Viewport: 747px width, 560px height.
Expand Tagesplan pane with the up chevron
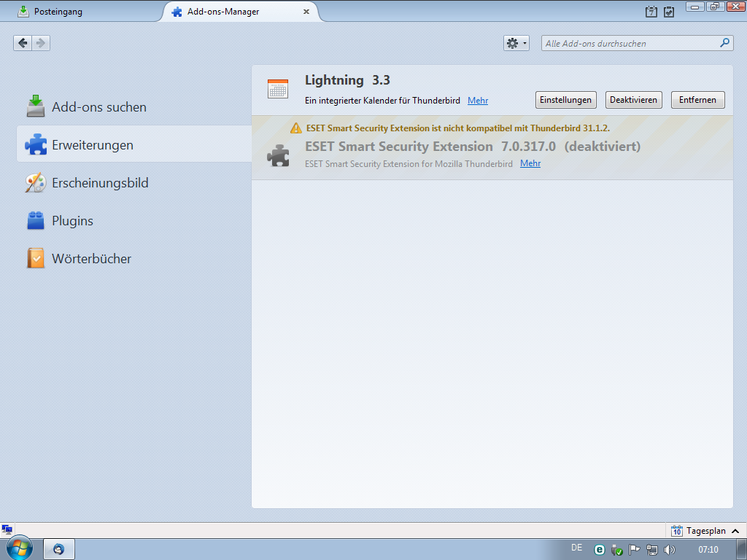point(735,531)
